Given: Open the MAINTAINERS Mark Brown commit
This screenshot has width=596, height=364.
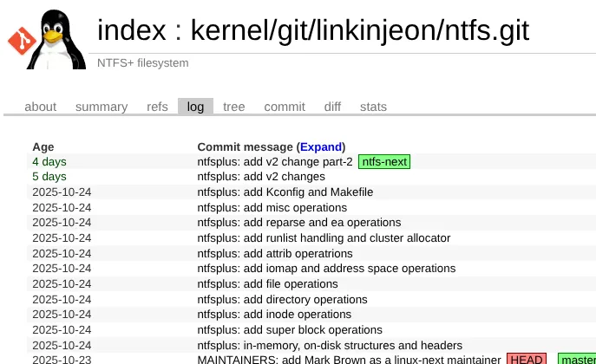Looking at the screenshot, I should [x=349, y=360].
